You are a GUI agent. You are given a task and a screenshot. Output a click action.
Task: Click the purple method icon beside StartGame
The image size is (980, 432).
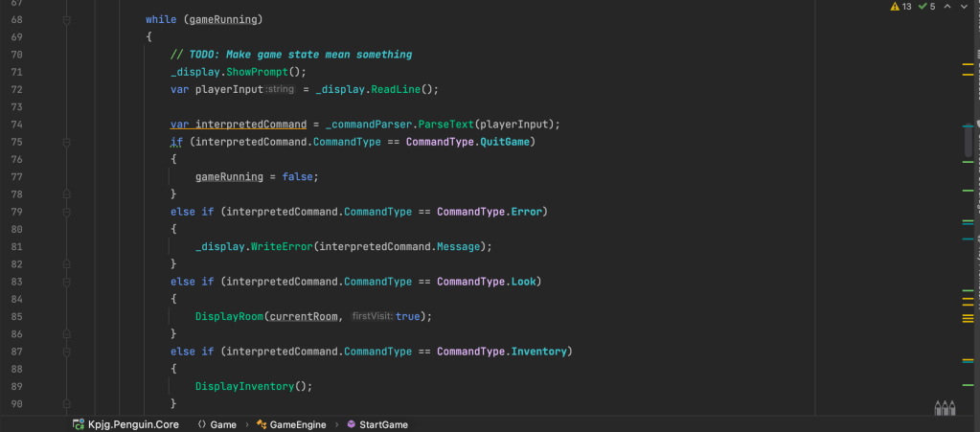[352, 424]
